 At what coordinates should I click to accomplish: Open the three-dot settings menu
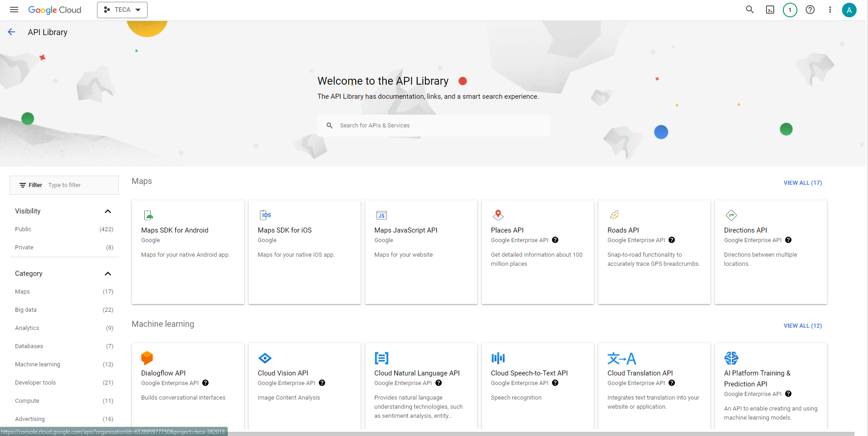pos(830,10)
